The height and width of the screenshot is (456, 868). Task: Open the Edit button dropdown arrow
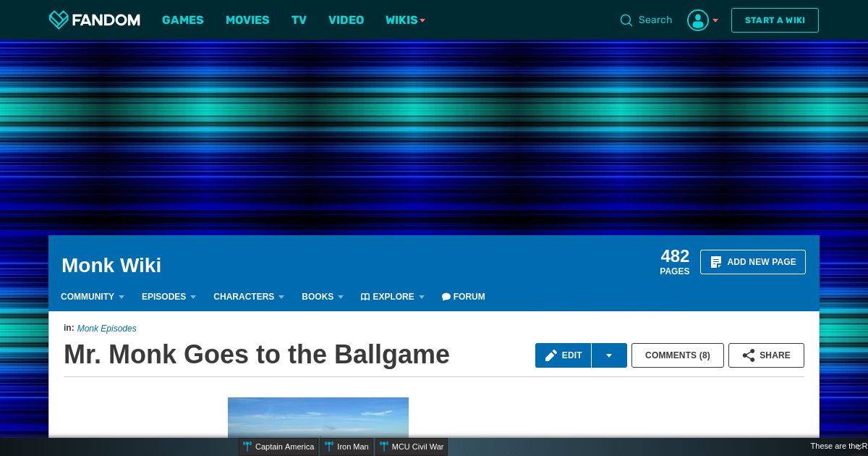(609, 355)
